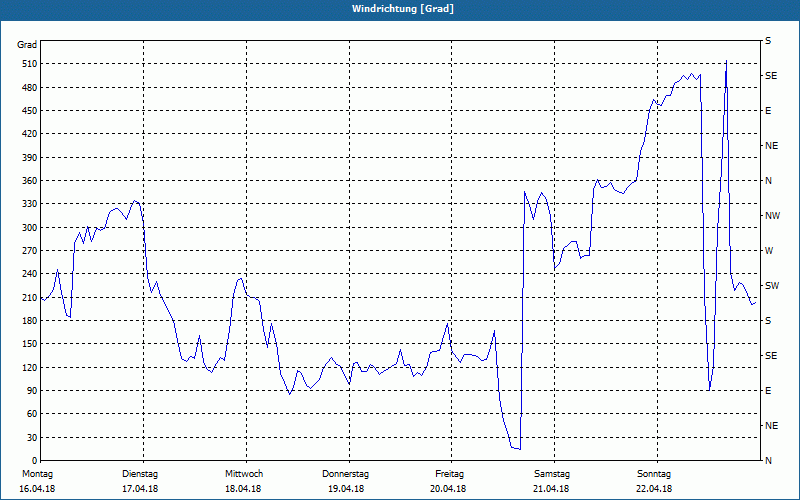Click the 510 value on the y-axis
Screen dimensions: 800x500
(30, 64)
